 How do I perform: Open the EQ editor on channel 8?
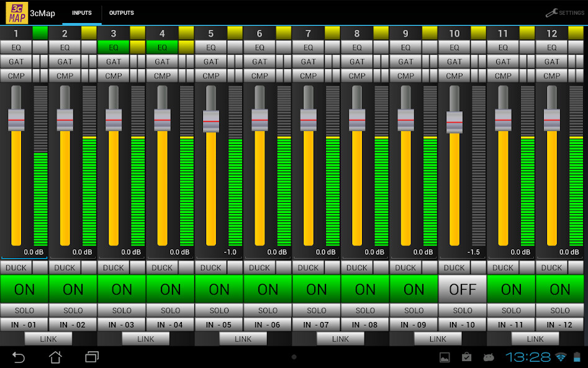coord(357,47)
